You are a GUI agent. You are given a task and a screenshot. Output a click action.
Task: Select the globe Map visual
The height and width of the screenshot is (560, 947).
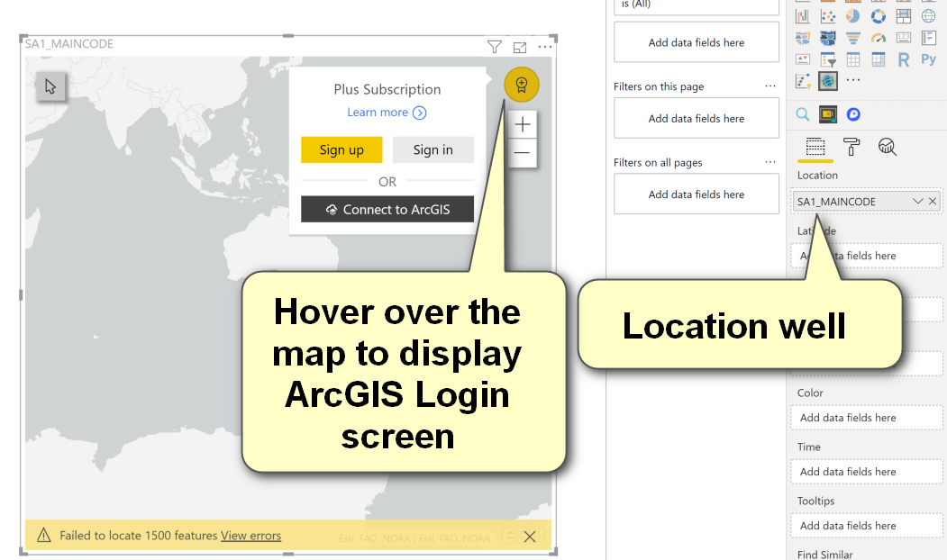pos(928,16)
